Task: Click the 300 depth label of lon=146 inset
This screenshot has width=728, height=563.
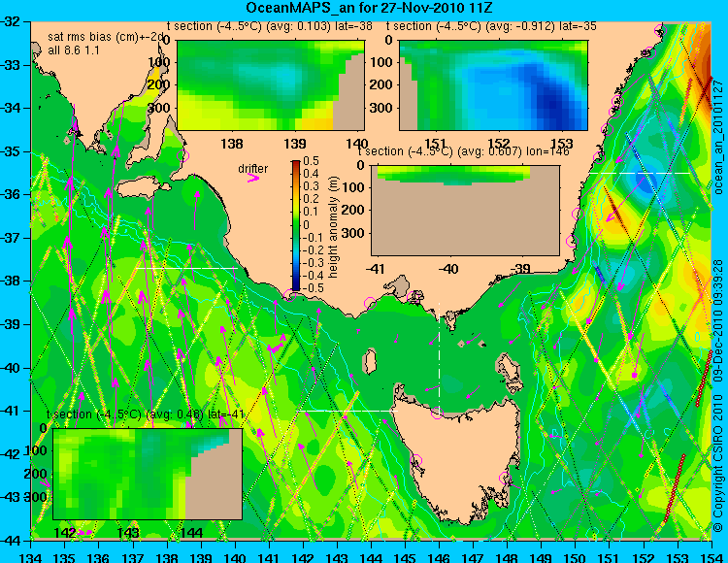Action: 354,233
